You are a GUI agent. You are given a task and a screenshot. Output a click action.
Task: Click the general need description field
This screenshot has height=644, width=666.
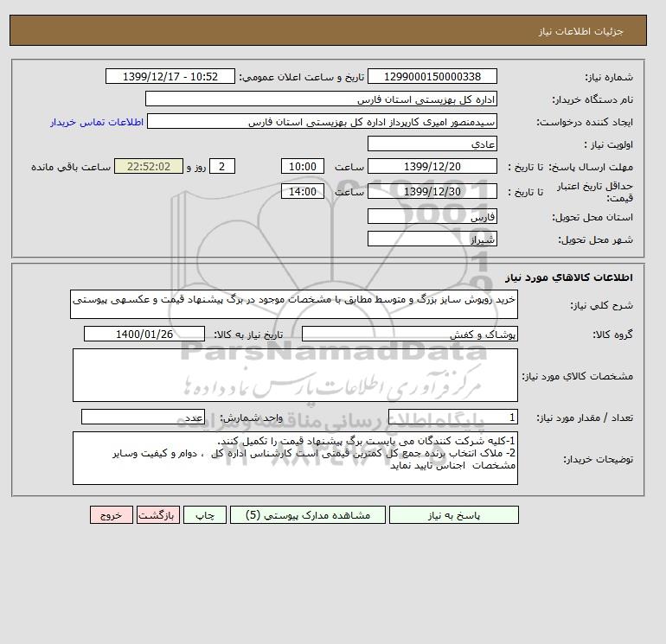(294, 304)
